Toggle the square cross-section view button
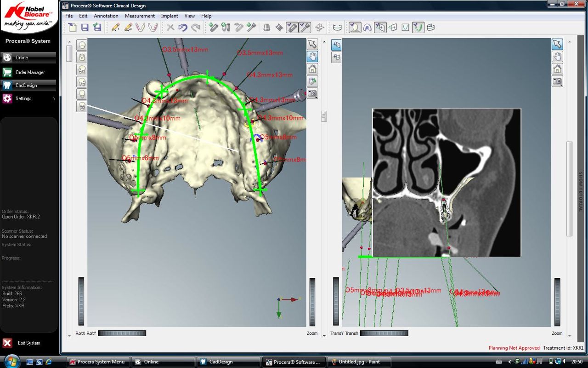 click(405, 28)
